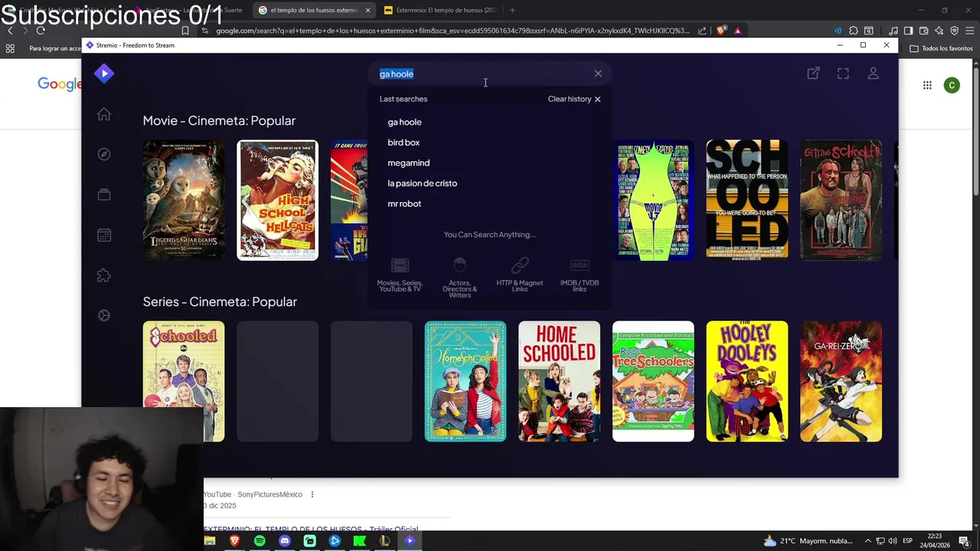The width and height of the screenshot is (980, 551).
Task: Open The Hooley Dooleys series poster
Action: point(747,381)
